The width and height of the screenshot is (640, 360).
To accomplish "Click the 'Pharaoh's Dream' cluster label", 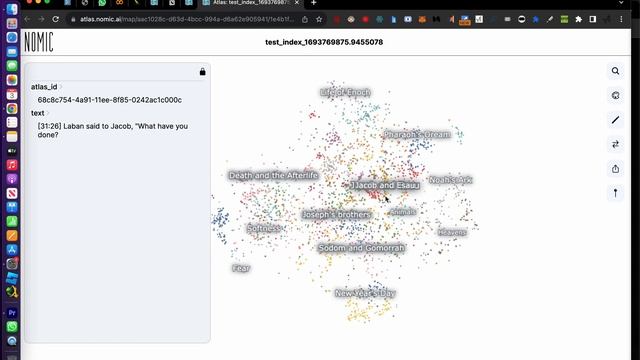I will [x=417, y=134].
